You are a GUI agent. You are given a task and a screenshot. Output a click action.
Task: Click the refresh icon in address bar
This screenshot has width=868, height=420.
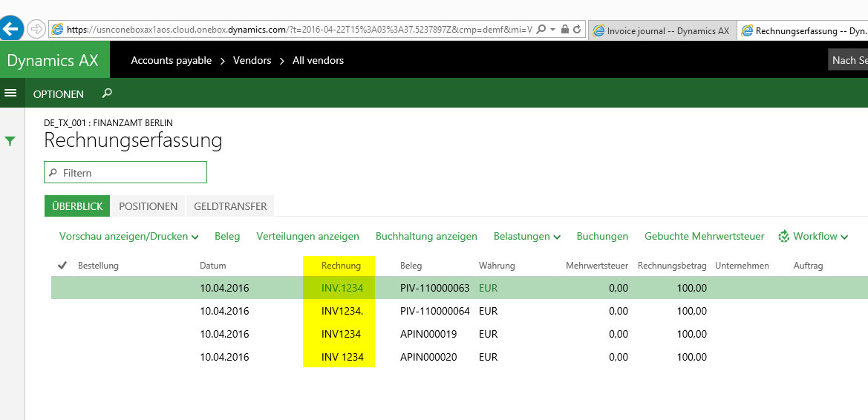(x=577, y=30)
